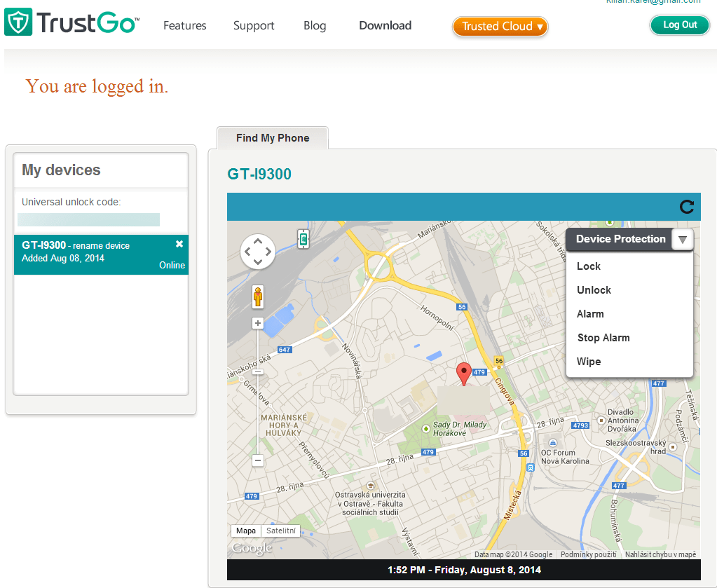Click the Sady Dr. Milady Horákové park icon
Image resolution: width=717 pixels, height=588 pixels.
pyautogui.click(x=425, y=429)
